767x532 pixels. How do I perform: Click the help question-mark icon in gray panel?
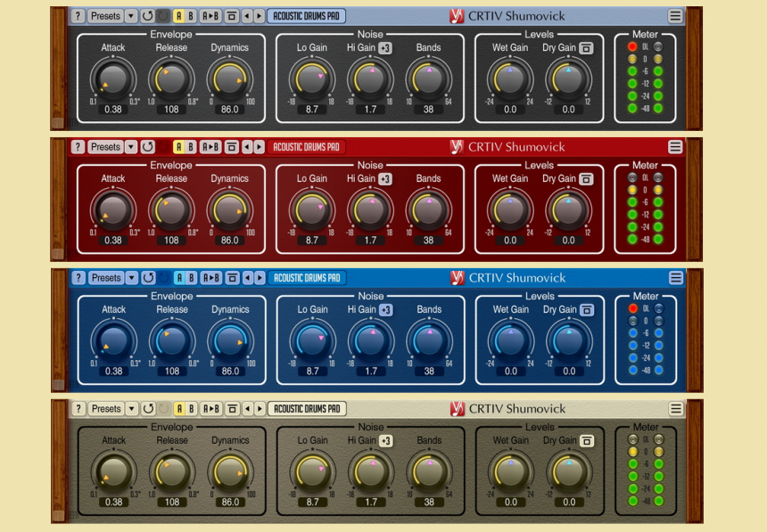pos(78,16)
